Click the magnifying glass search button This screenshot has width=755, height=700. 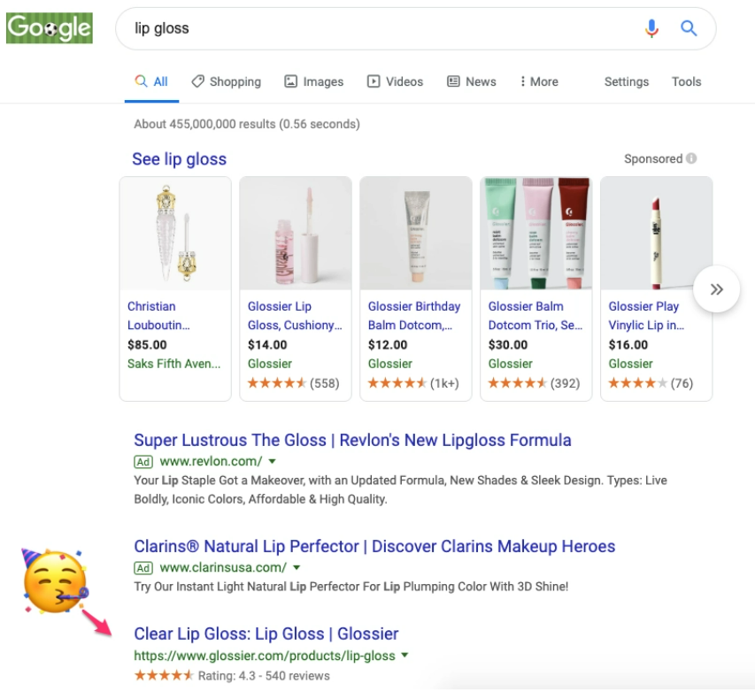tap(689, 28)
